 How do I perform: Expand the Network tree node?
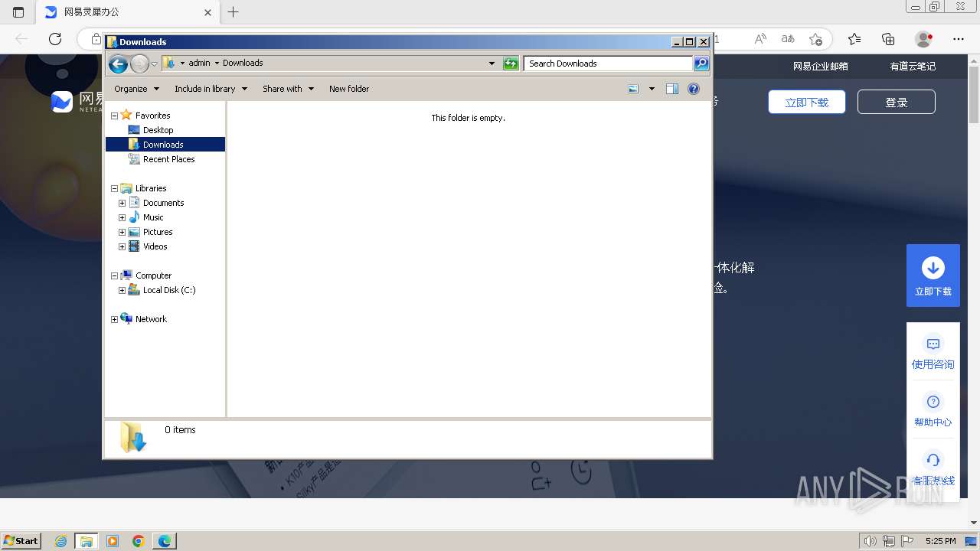(115, 319)
